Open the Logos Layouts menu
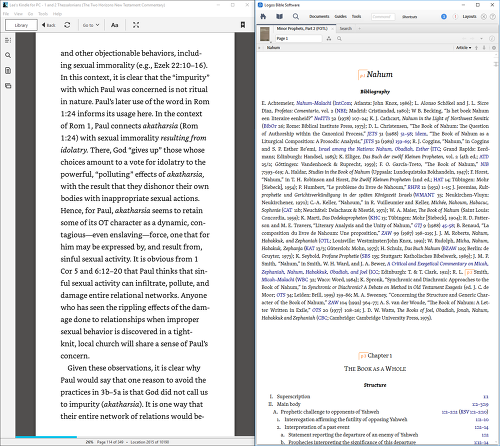The width and height of the screenshot is (500, 446). pyautogui.click(x=469, y=16)
